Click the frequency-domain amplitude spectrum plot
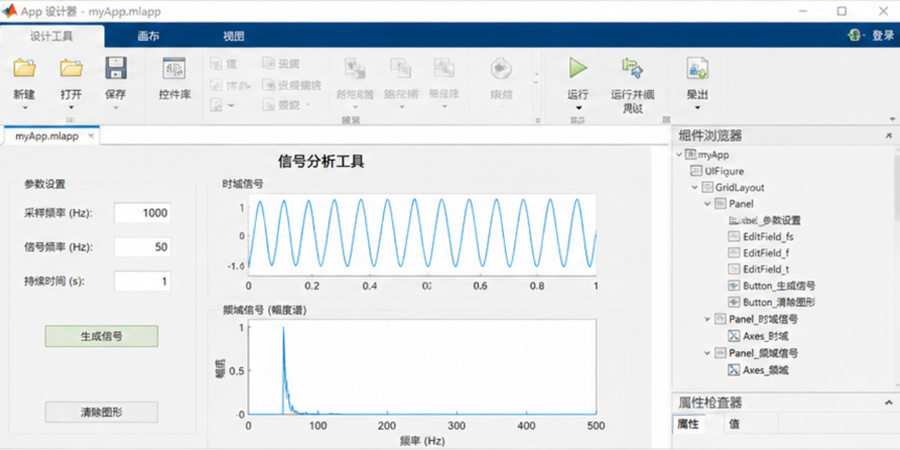Image resolution: width=900 pixels, height=450 pixels. point(422,367)
